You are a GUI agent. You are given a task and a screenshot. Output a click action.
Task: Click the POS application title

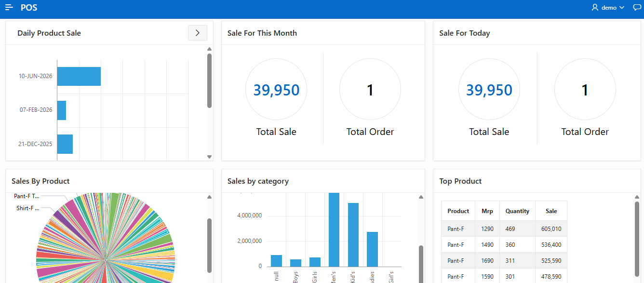click(29, 8)
